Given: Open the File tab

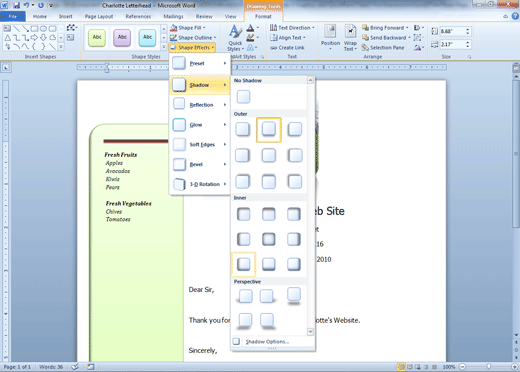Looking at the screenshot, I should 13,16.
